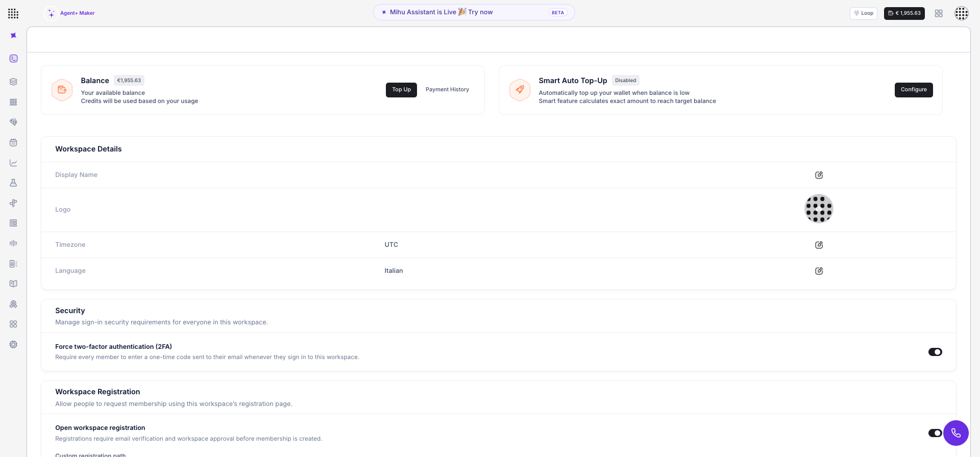Click the Security section heading

(x=70, y=311)
